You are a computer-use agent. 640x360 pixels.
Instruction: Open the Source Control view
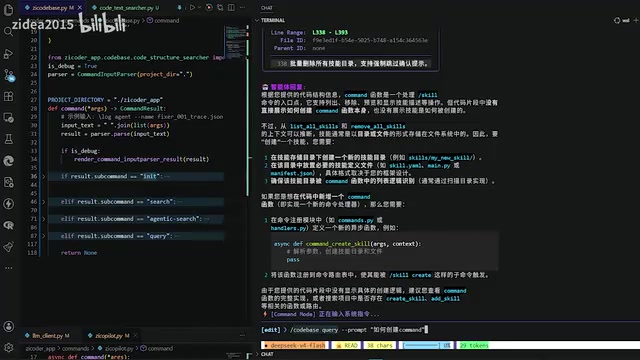pos(9,75)
